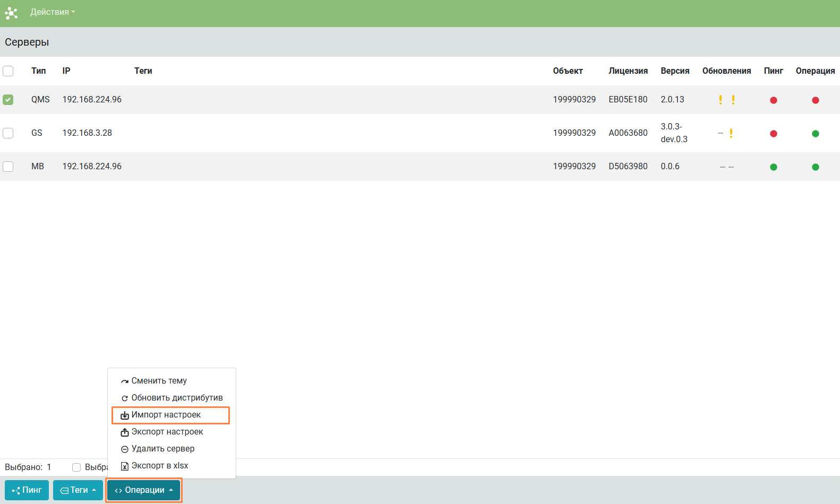
Task: Choose Удалить сервер in operations menu
Action: (x=163, y=449)
